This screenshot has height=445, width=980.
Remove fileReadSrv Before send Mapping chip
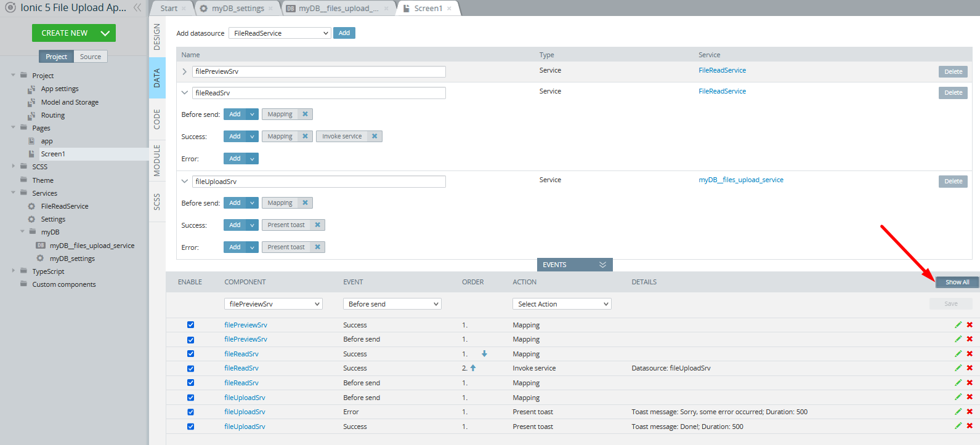coord(305,114)
